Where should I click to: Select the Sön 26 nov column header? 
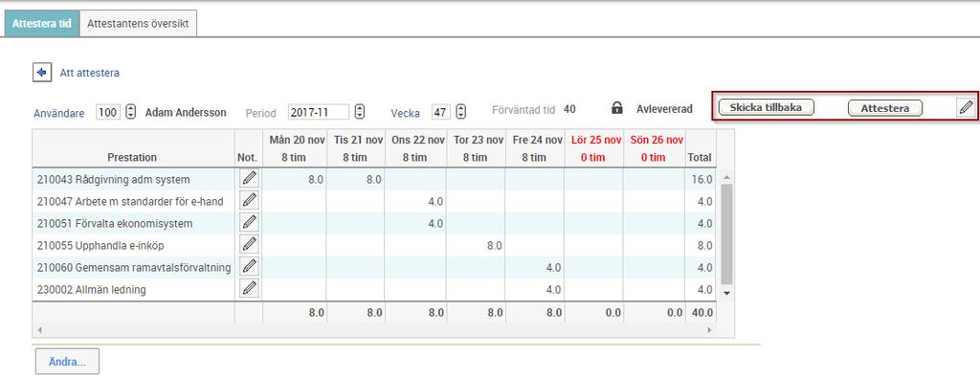click(x=654, y=148)
